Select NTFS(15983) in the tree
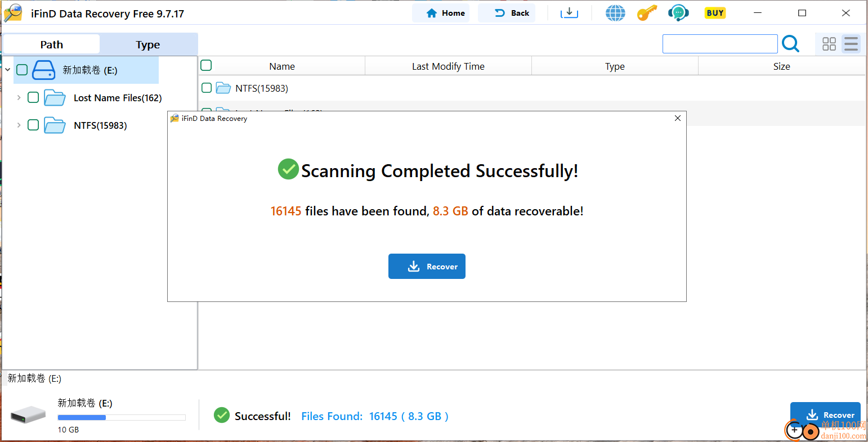 100,125
